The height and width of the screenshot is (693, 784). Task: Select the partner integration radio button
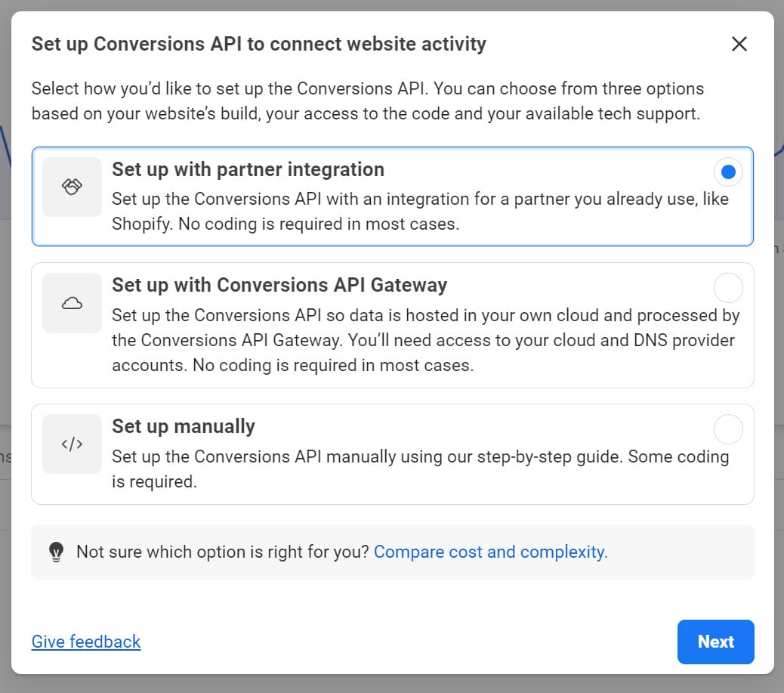(x=728, y=172)
